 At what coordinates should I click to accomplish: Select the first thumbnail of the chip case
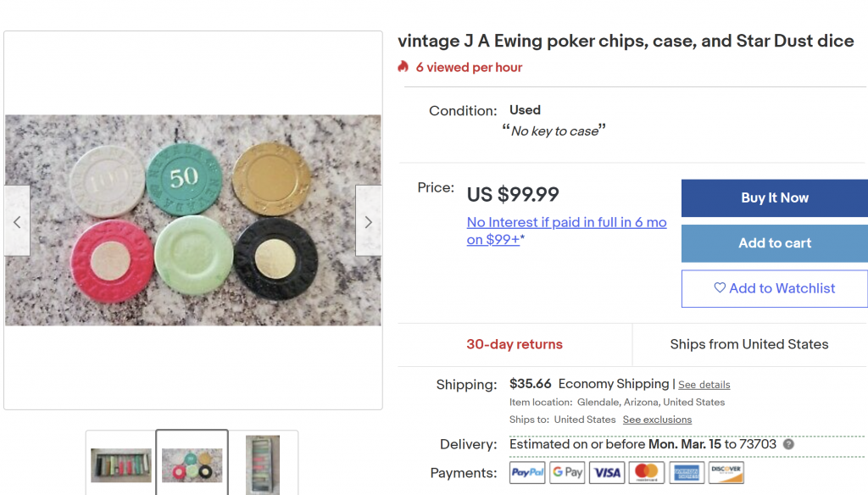[121, 464]
